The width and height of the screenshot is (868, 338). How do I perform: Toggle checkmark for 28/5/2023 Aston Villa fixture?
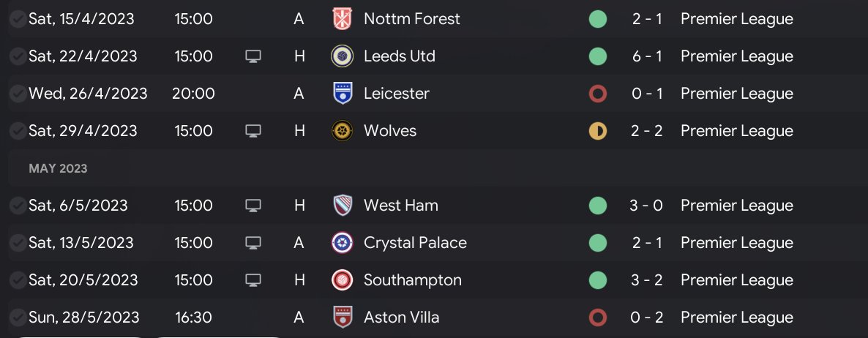point(17,318)
